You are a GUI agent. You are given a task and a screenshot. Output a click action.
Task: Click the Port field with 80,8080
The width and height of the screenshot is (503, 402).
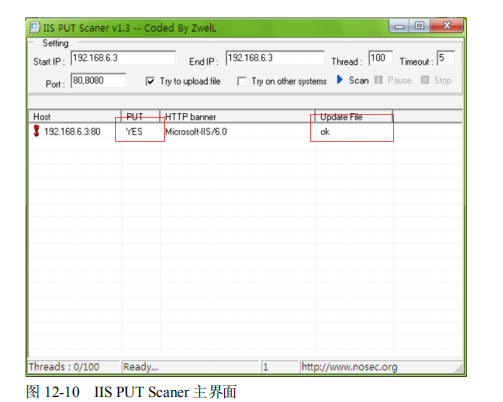tap(98, 80)
